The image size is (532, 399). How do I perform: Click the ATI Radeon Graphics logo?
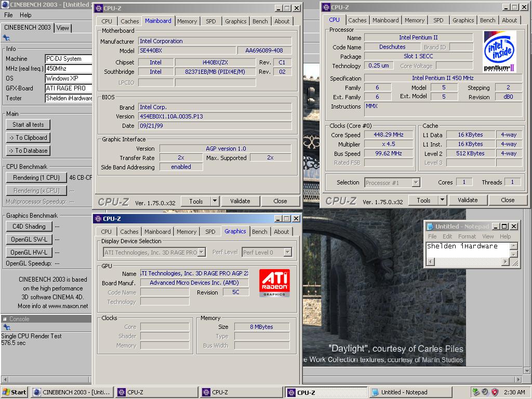[274, 283]
